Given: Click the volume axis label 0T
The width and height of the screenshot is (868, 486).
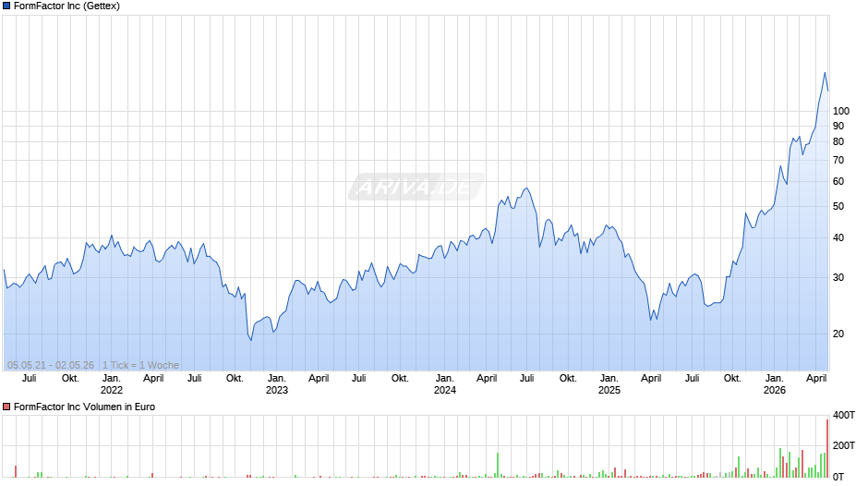Looking at the screenshot, I should pos(838,477).
